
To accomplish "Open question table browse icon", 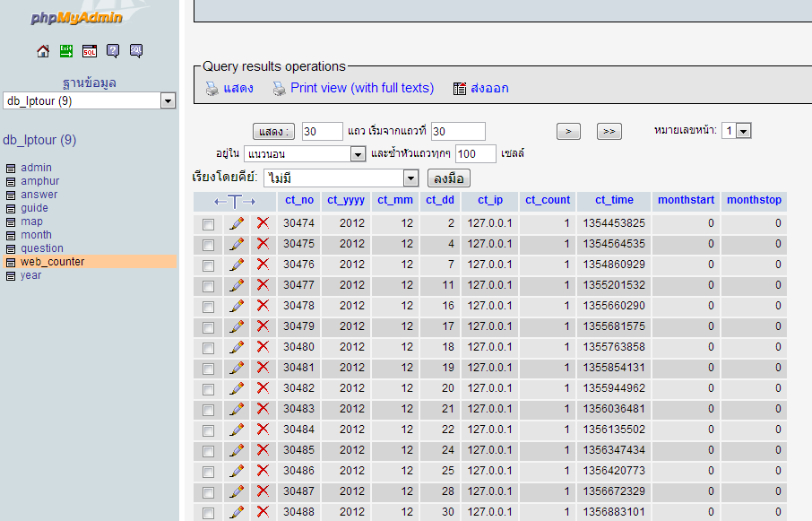I will tap(11, 249).
